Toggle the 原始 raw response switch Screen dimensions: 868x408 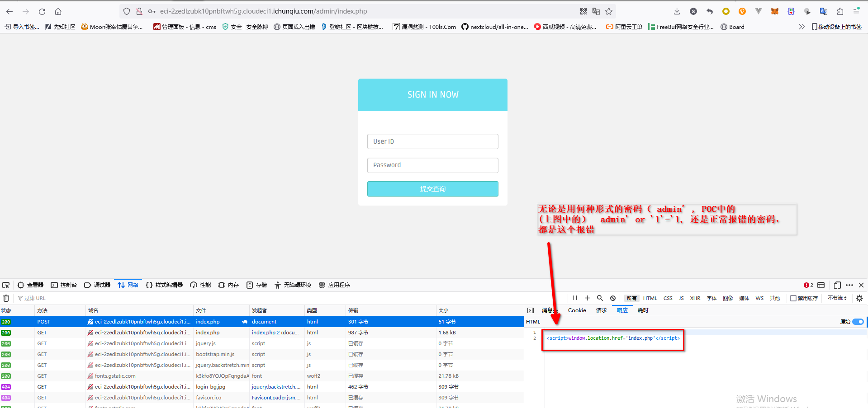click(x=858, y=322)
